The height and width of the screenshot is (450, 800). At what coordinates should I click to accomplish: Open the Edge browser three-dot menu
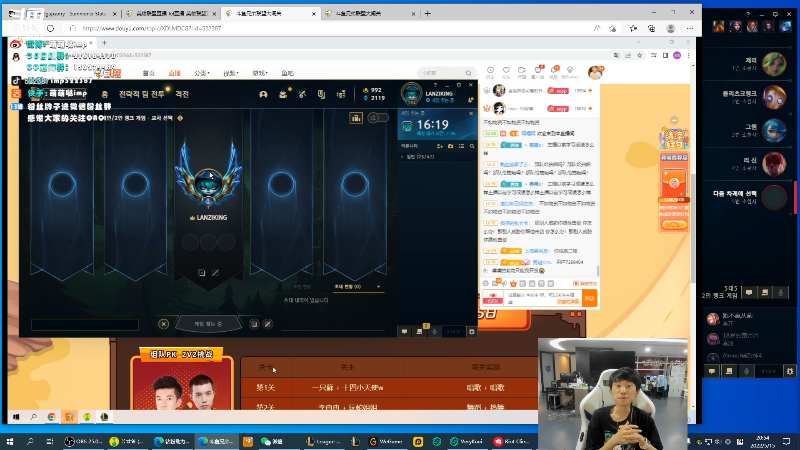[x=690, y=29]
